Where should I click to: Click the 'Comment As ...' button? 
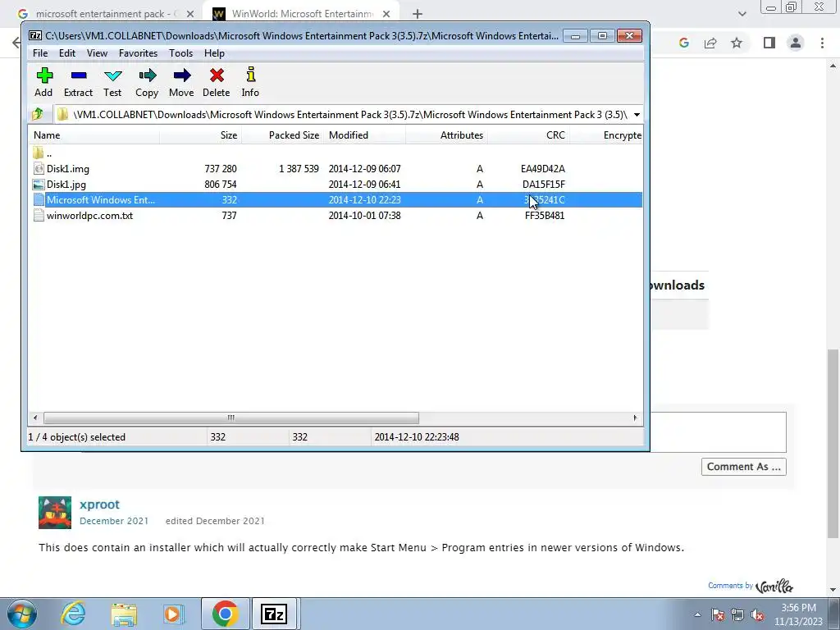point(743,467)
